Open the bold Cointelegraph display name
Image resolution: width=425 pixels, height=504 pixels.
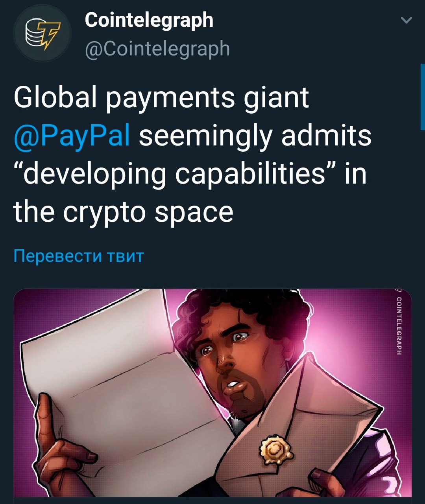[x=149, y=20]
